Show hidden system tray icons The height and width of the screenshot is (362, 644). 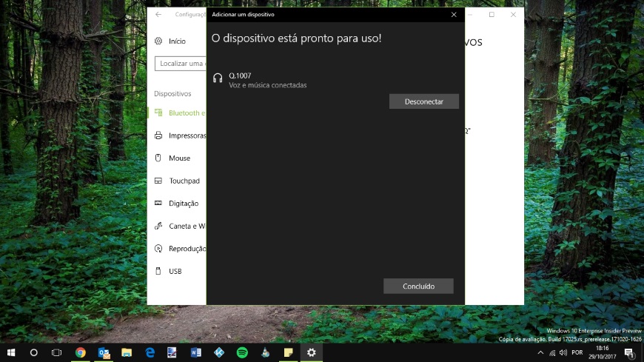[x=540, y=353]
